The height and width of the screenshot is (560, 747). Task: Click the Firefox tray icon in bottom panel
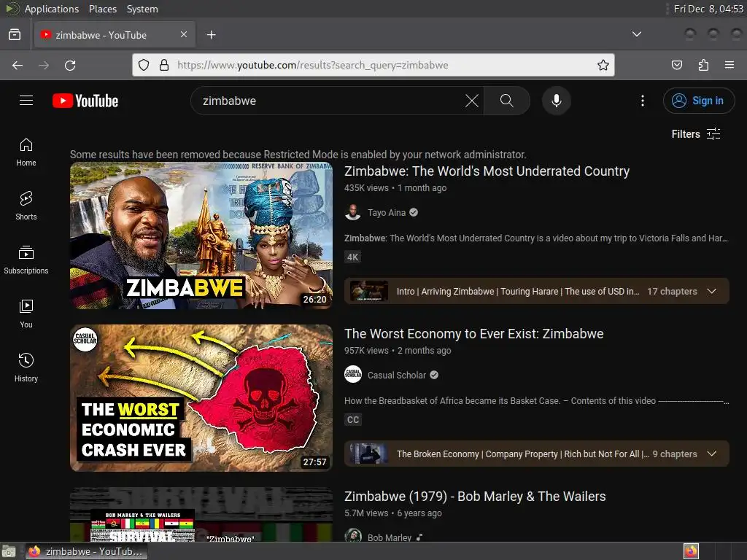(x=691, y=551)
